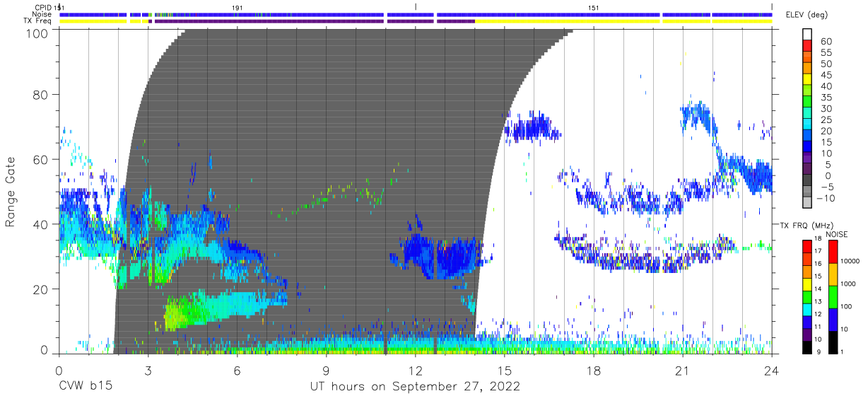The width and height of the screenshot is (868, 401).
Task: Select the blue noise swatch between 10 and 100
Action: pos(832,319)
